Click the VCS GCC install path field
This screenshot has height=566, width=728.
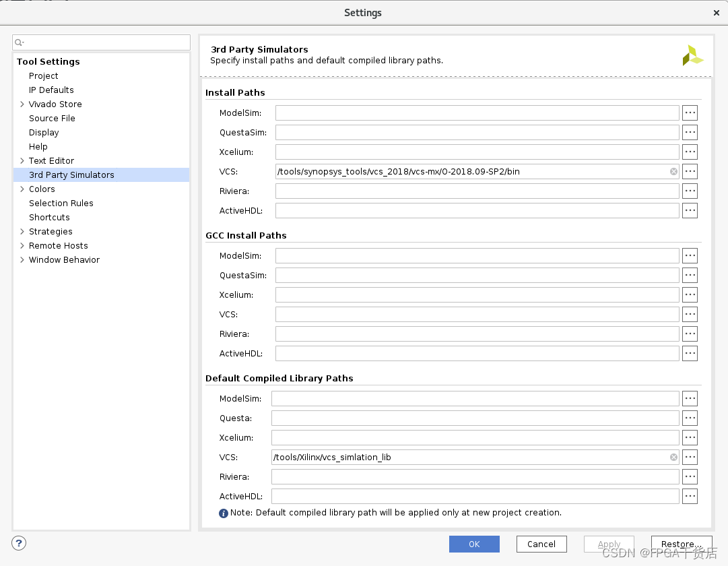point(477,314)
